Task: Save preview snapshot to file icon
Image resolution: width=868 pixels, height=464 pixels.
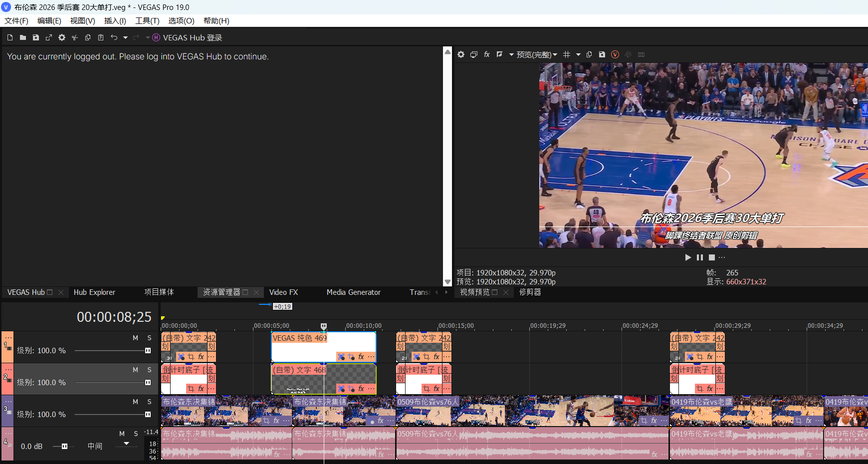Action: pos(602,54)
